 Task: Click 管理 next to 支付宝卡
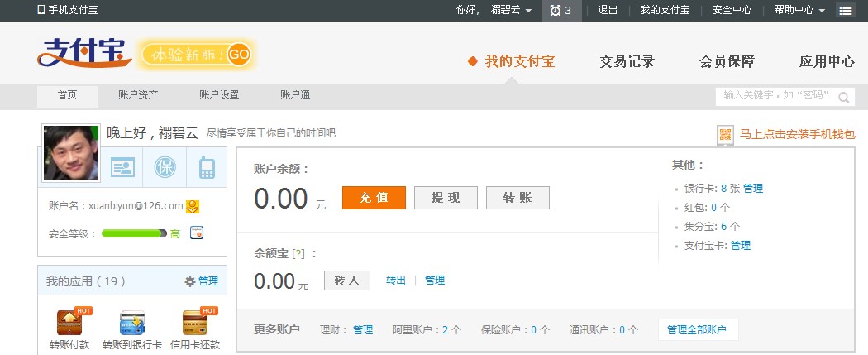[741, 245]
